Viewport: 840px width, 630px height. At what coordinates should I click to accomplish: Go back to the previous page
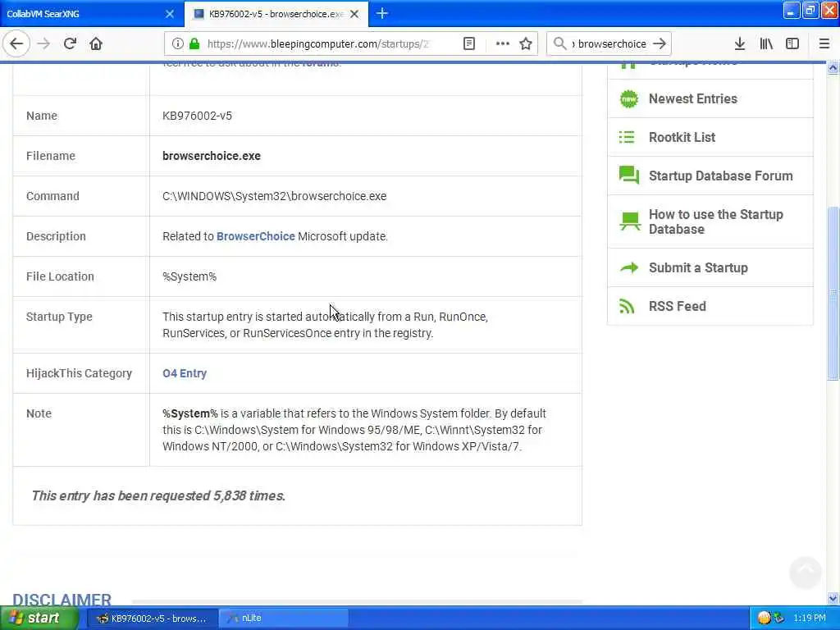coord(16,43)
